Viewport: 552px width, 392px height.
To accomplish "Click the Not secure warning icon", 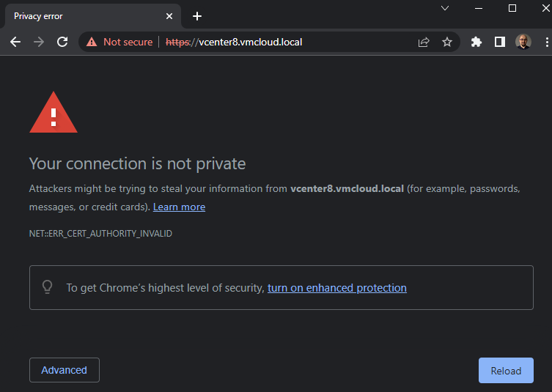I will coord(92,42).
